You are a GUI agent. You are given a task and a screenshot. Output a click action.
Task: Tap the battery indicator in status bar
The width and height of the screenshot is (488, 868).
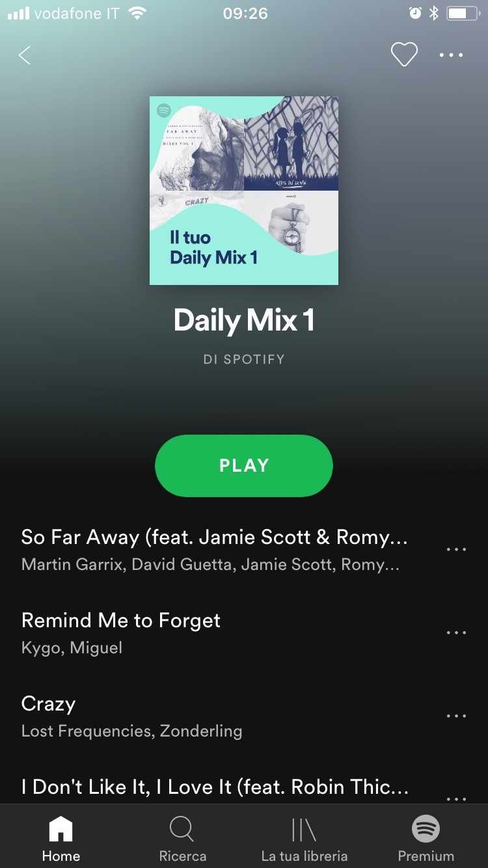463,13
